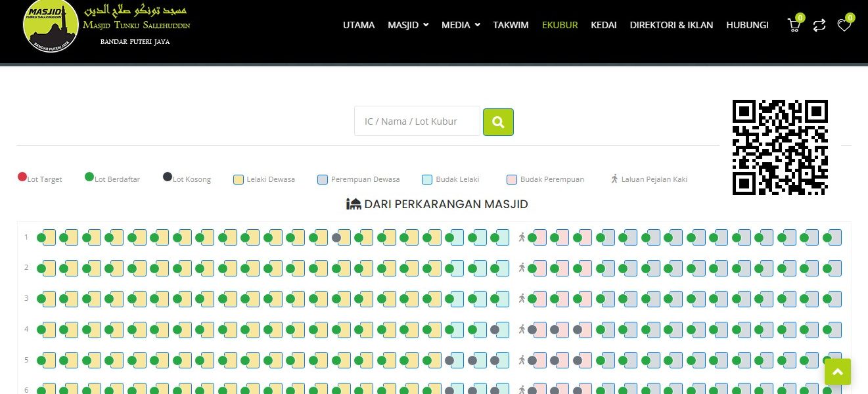Click the Masjid Tunku Sallehuddin logo
The height and width of the screenshot is (394, 868).
tap(51, 25)
